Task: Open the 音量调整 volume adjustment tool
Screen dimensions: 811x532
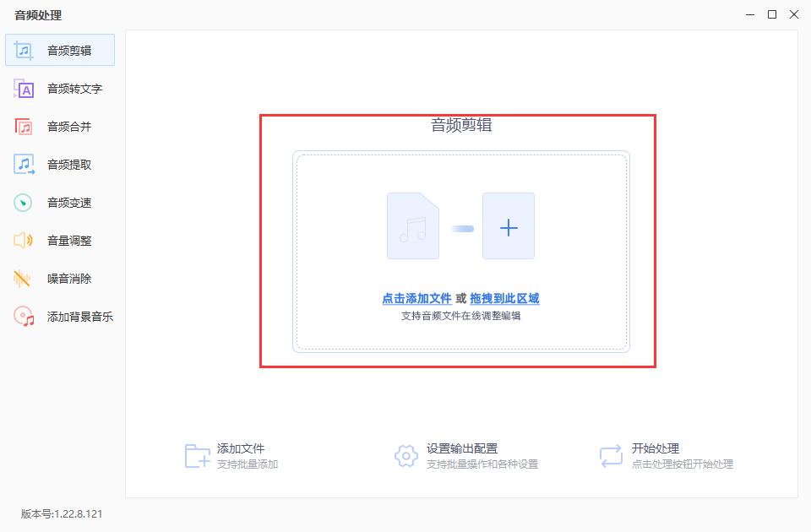Action: click(63, 240)
